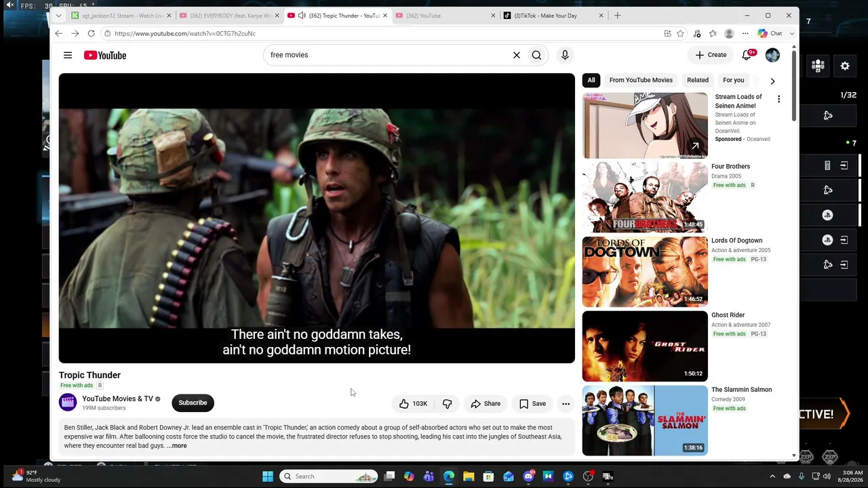This screenshot has width=868, height=488.
Task: Open a new browser tab
Action: [617, 16]
